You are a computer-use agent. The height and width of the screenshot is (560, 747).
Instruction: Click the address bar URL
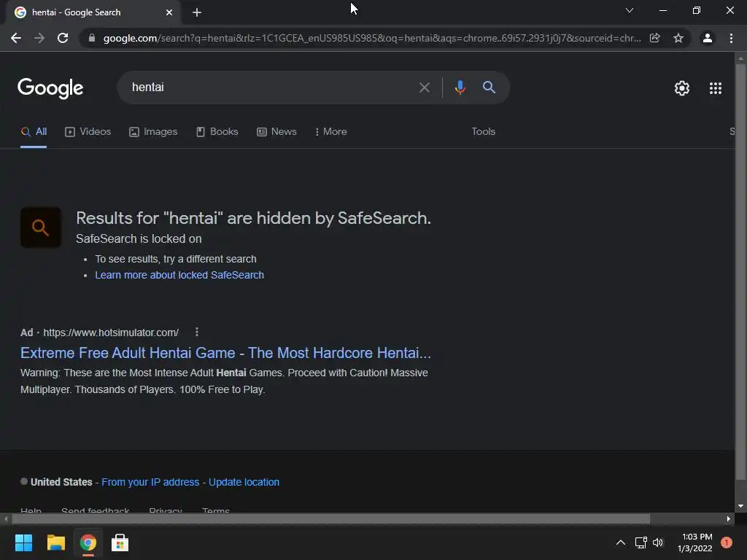click(371, 38)
